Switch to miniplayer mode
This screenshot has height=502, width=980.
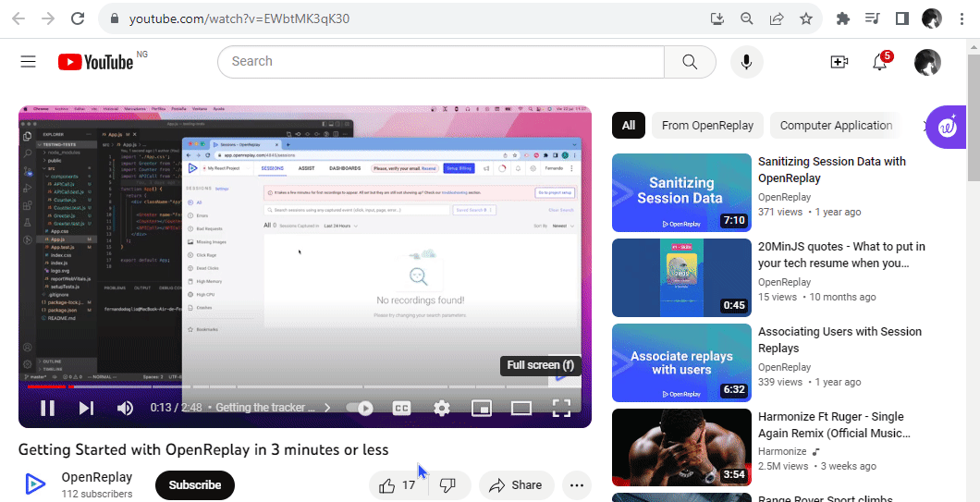click(482, 409)
